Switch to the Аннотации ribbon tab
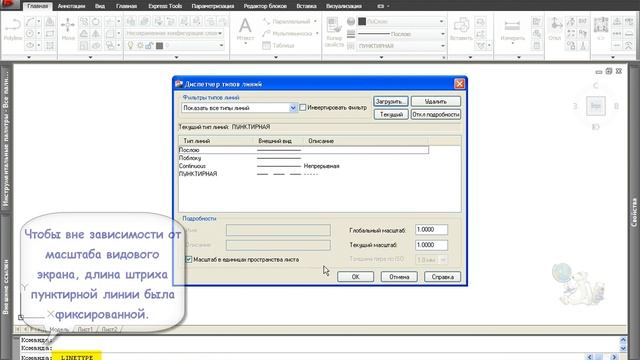Image resolution: width=640 pixels, height=360 pixels. click(x=71, y=6)
